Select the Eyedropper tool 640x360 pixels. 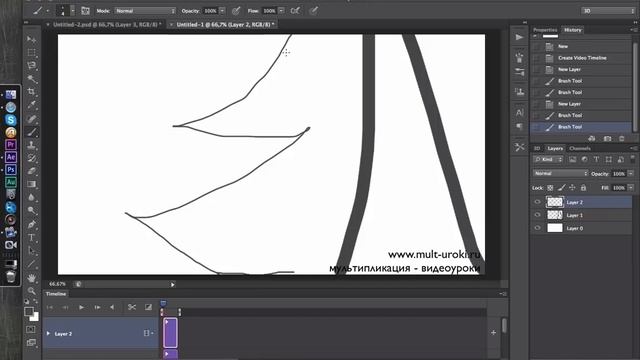coord(31,105)
